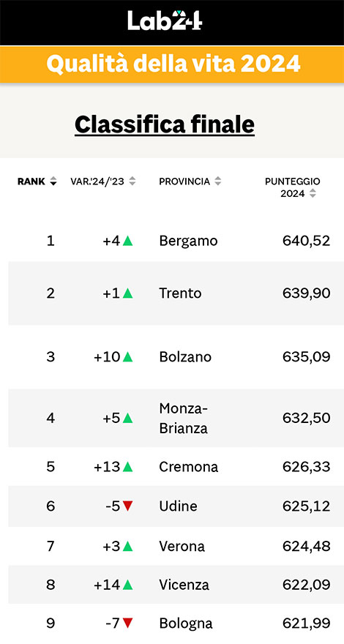
Task: Click Udine's red down triangle
Action: (128, 506)
